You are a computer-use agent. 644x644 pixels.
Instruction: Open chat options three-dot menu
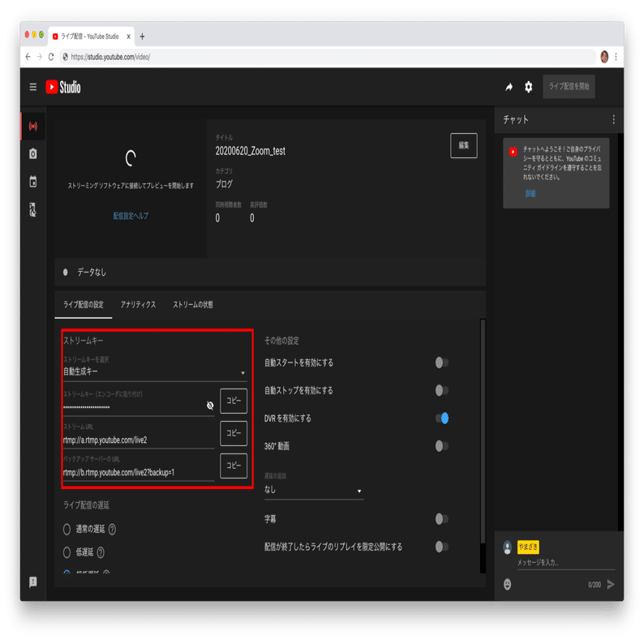[614, 119]
